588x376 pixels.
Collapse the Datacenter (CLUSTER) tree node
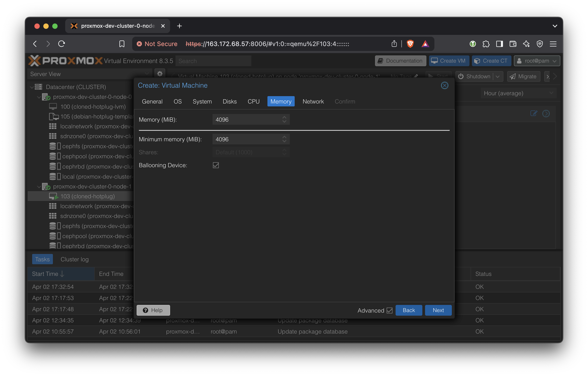[32, 87]
